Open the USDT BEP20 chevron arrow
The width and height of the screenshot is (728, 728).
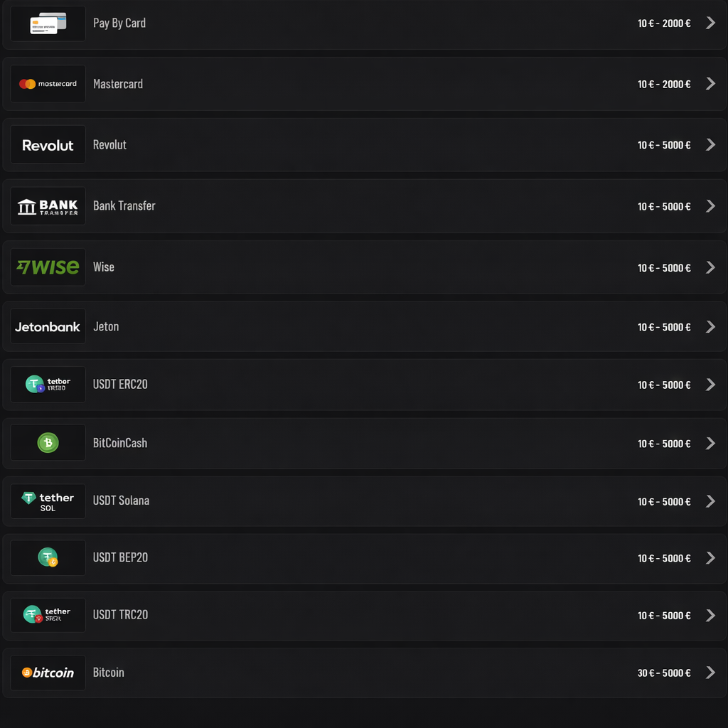(x=710, y=558)
